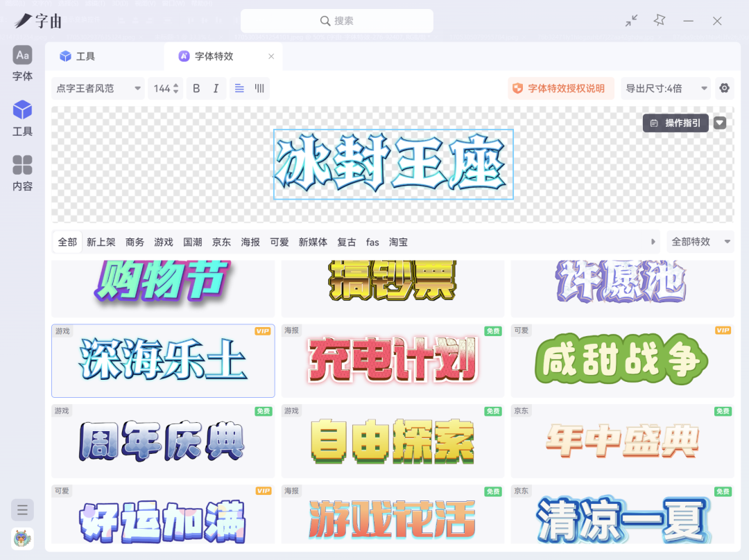Screen dimensions: 749x560
Task: Open the 点字王者风范 font dropdown
Action: (x=98, y=88)
